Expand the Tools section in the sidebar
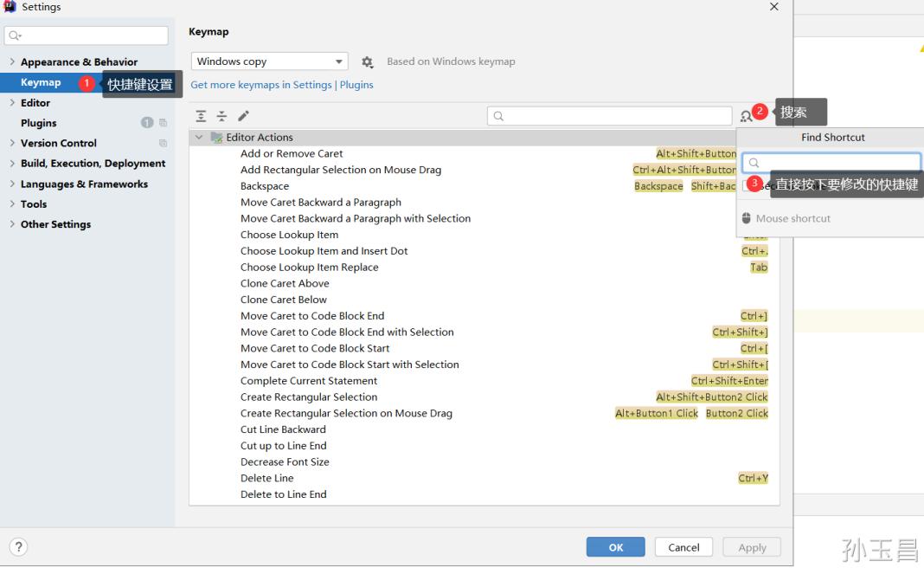Screen dimensions: 924x568 tap(12, 203)
